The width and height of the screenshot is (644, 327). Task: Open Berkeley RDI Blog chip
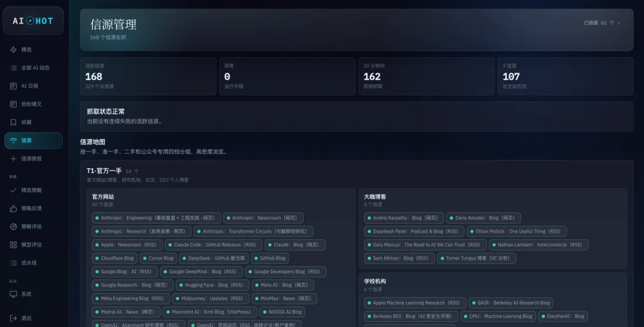(411, 316)
